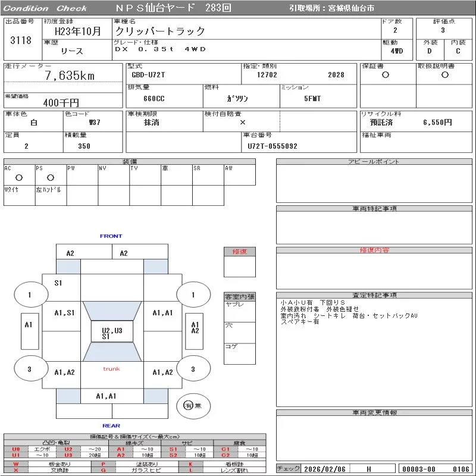Click the '×' mark under 検付自賠責
The height and width of the screenshot is (476, 476).
(x=243, y=123)
